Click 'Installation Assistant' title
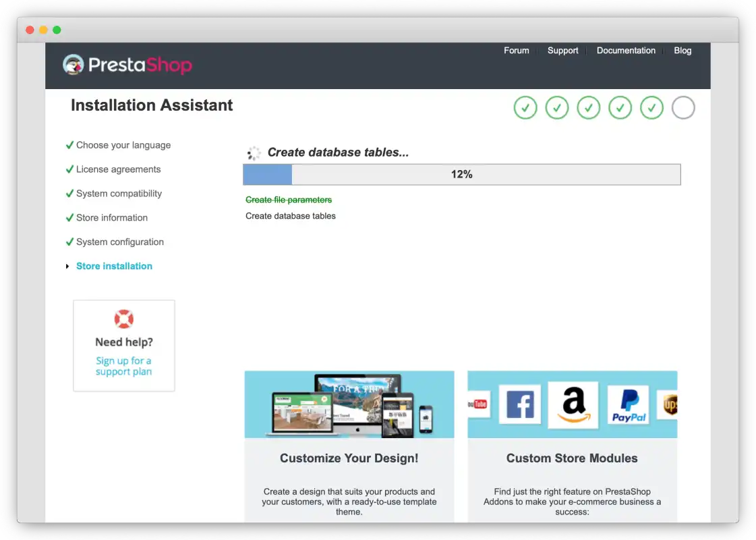This screenshot has height=540, width=756. (152, 105)
